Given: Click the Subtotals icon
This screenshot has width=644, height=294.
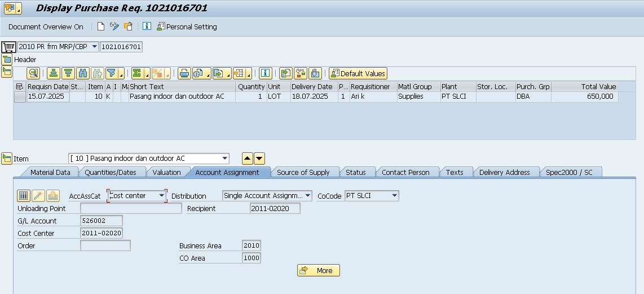Looking at the screenshot, I should pos(158,73).
